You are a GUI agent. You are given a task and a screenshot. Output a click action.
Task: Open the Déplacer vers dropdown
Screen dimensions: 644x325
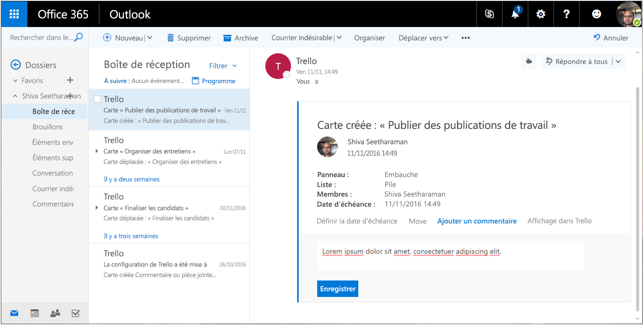[x=423, y=38]
